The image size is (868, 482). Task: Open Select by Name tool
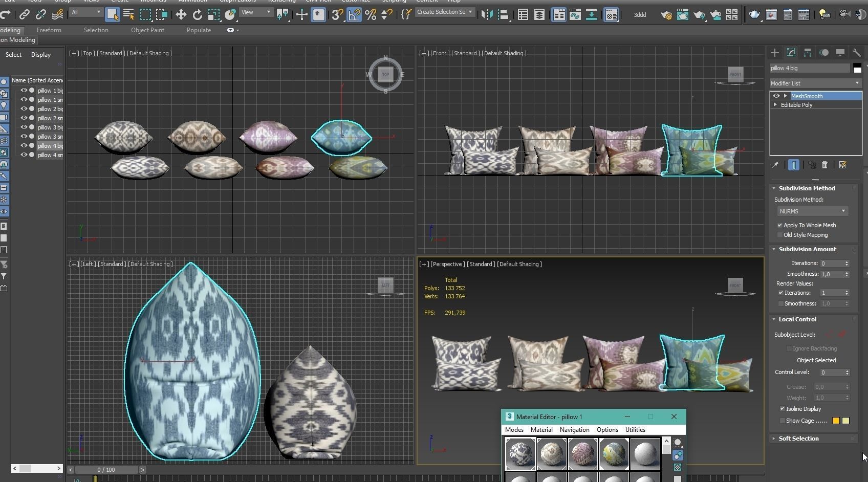(128, 14)
